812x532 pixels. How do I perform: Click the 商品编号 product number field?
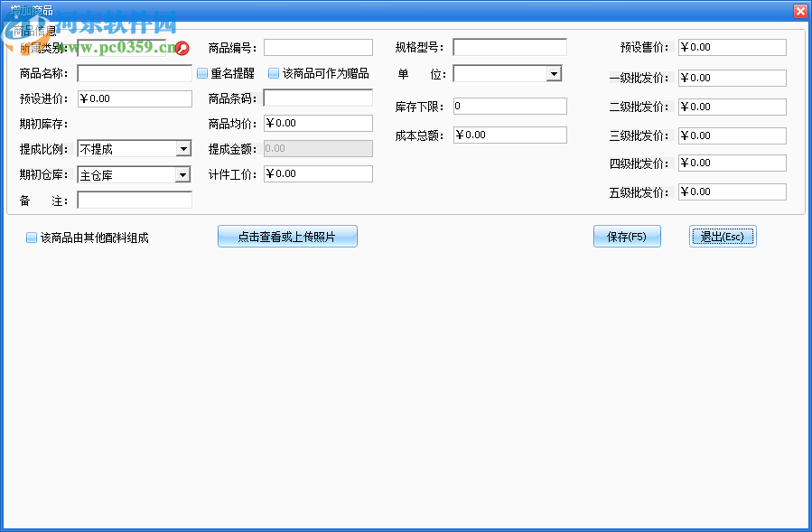click(318, 47)
